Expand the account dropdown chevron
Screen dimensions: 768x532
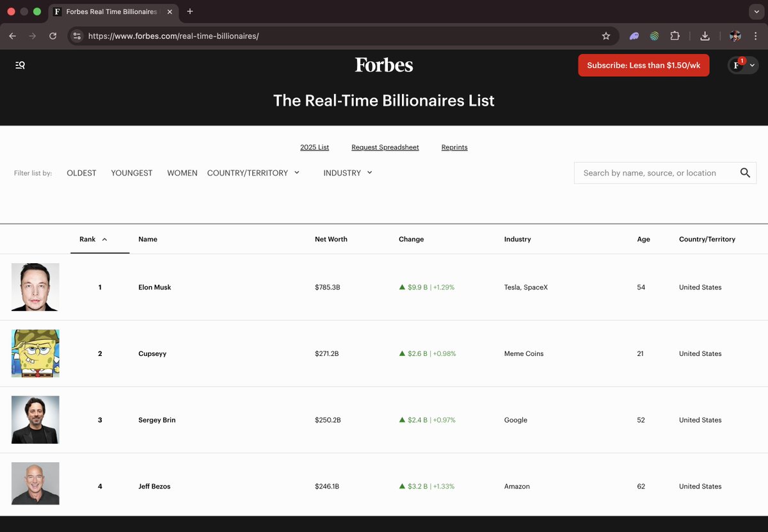pos(753,65)
